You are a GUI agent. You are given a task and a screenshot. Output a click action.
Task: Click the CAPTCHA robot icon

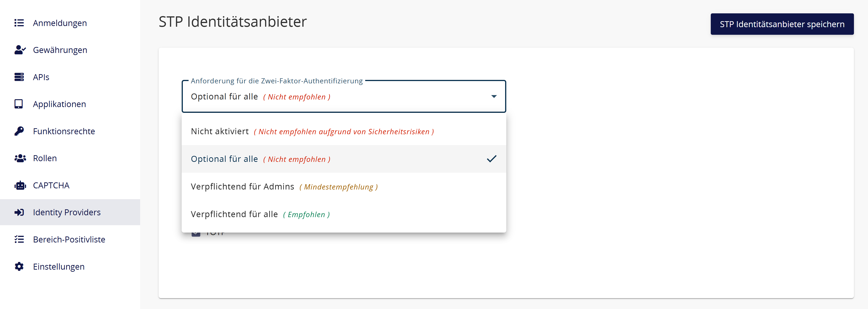click(x=20, y=185)
